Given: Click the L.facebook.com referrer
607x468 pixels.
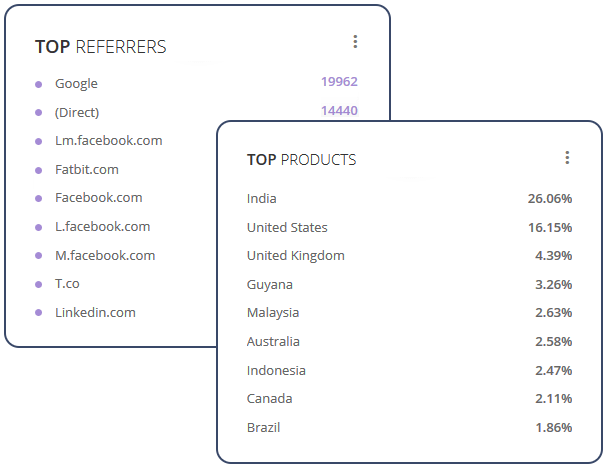Looking at the screenshot, I should (x=103, y=226).
